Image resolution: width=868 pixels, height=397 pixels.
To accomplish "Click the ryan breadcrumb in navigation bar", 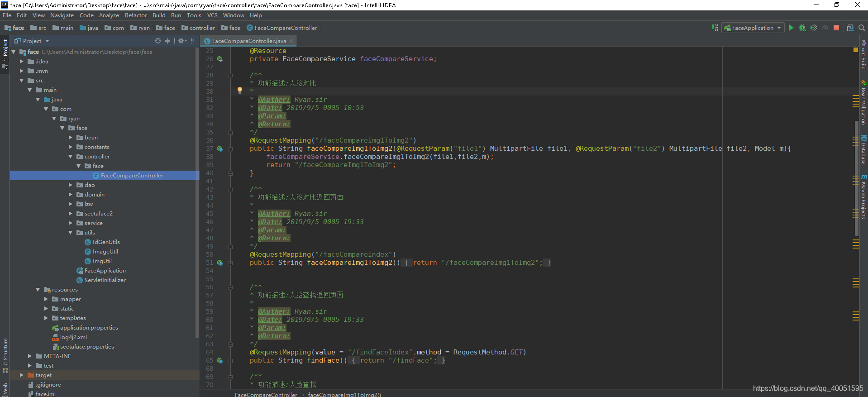I will [140, 28].
